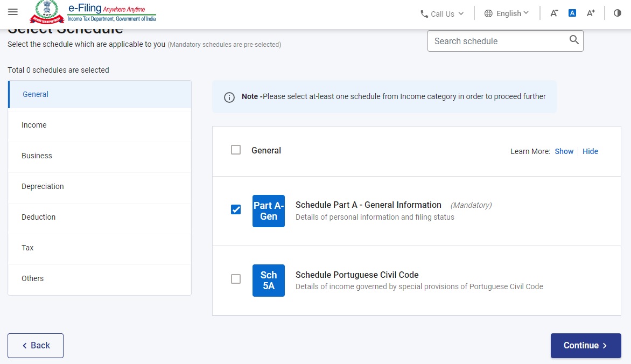Click the Continue button
Screen dimensions: 631x364
click(586, 345)
